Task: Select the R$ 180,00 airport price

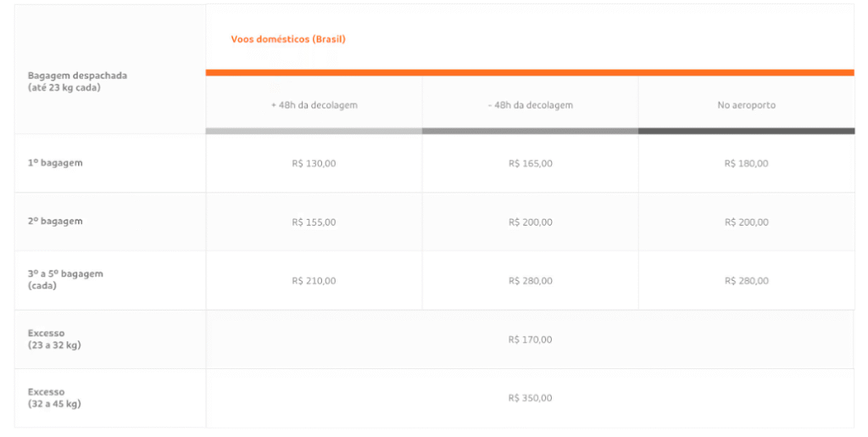Action: point(746,163)
